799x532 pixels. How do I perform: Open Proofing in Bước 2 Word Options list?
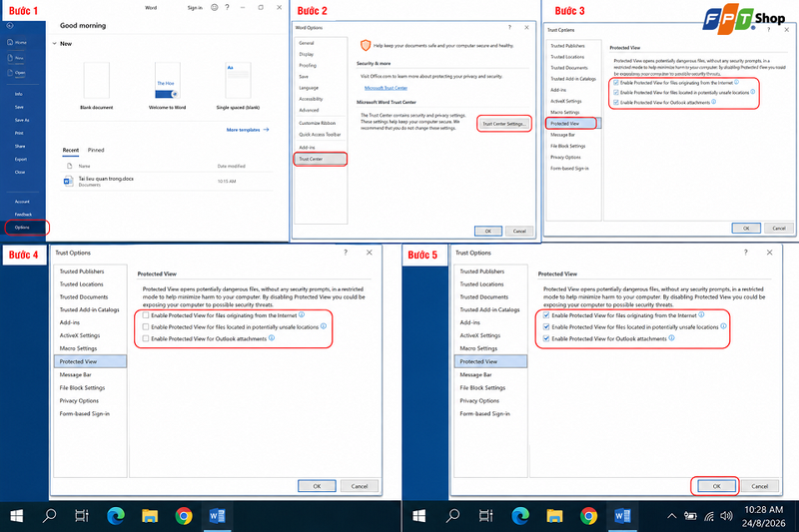pyautogui.click(x=308, y=65)
